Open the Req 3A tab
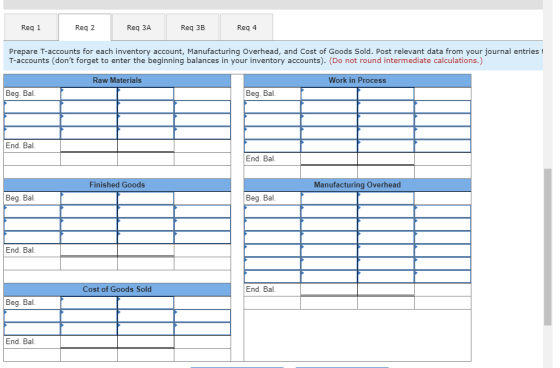 [x=139, y=28]
